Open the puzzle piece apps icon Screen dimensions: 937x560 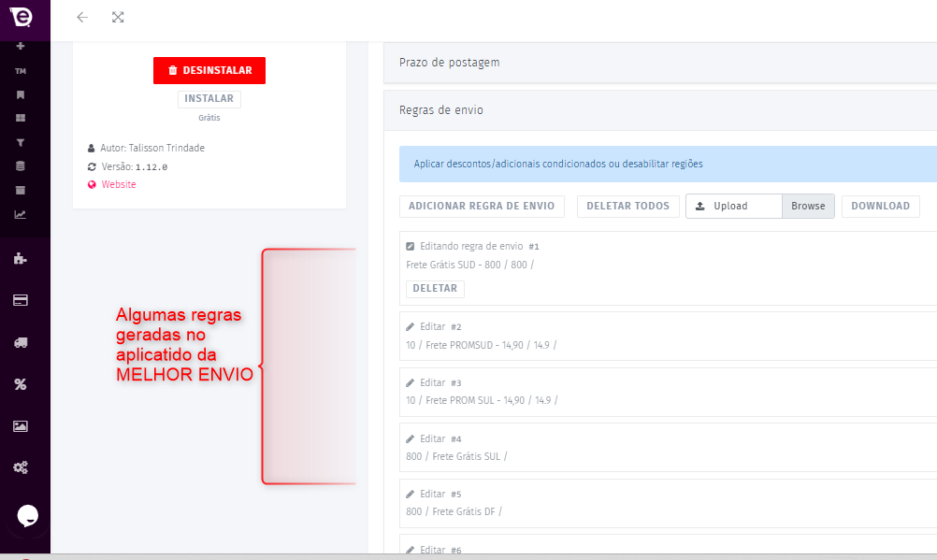(21, 259)
